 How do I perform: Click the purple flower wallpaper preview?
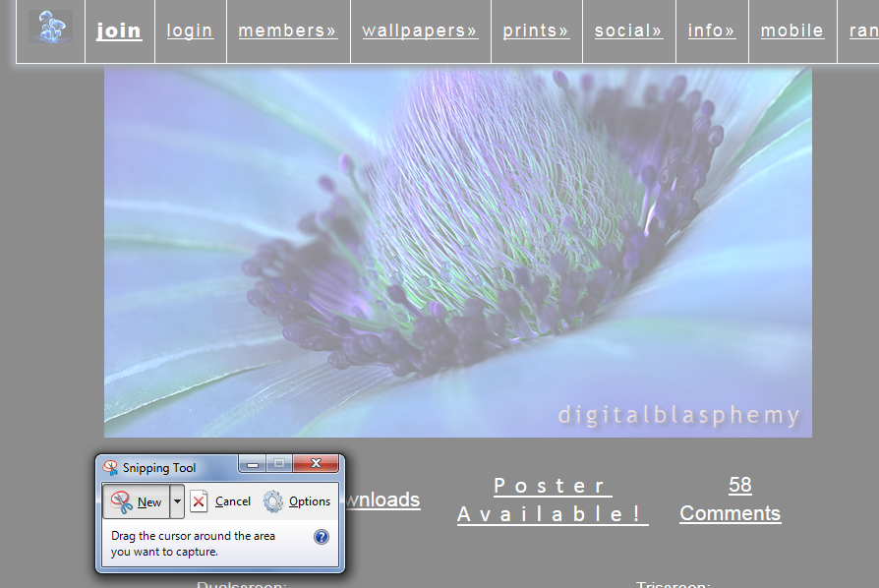(x=457, y=251)
